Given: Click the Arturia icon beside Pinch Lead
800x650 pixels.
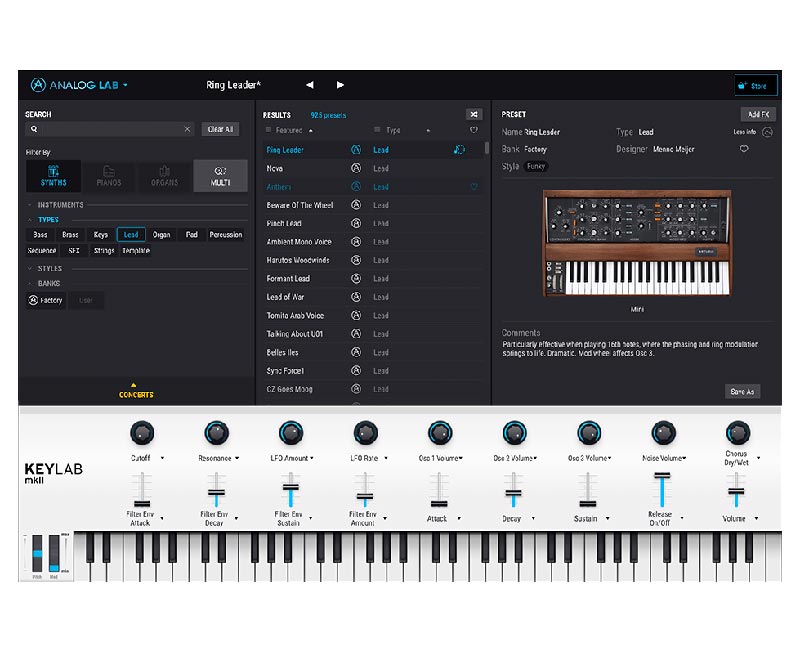Looking at the screenshot, I should coord(356,223).
